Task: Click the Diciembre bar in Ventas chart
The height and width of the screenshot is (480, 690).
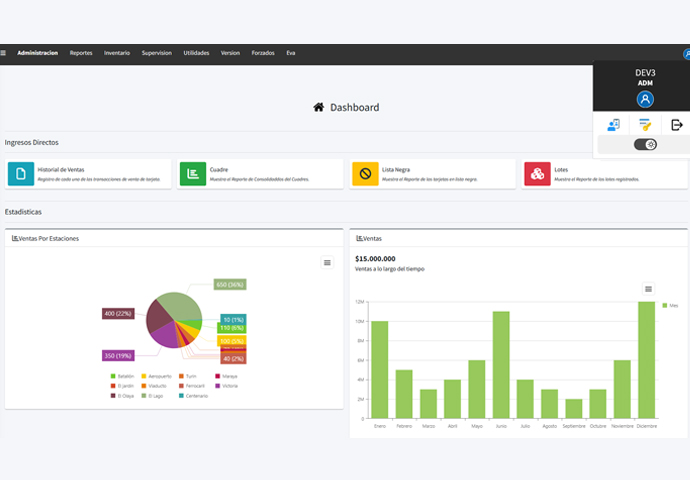Action: click(x=646, y=360)
